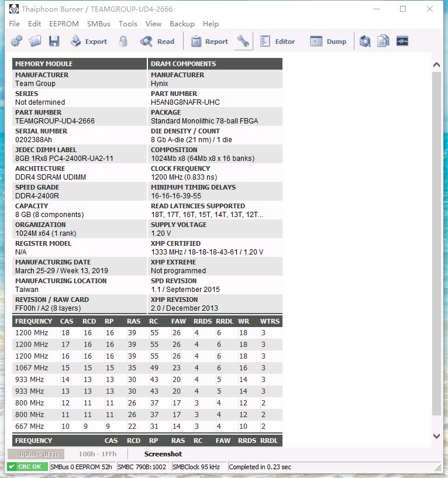Switch to the 100h - 1FFh tab
448x478 pixels.
pyautogui.click(x=97, y=454)
